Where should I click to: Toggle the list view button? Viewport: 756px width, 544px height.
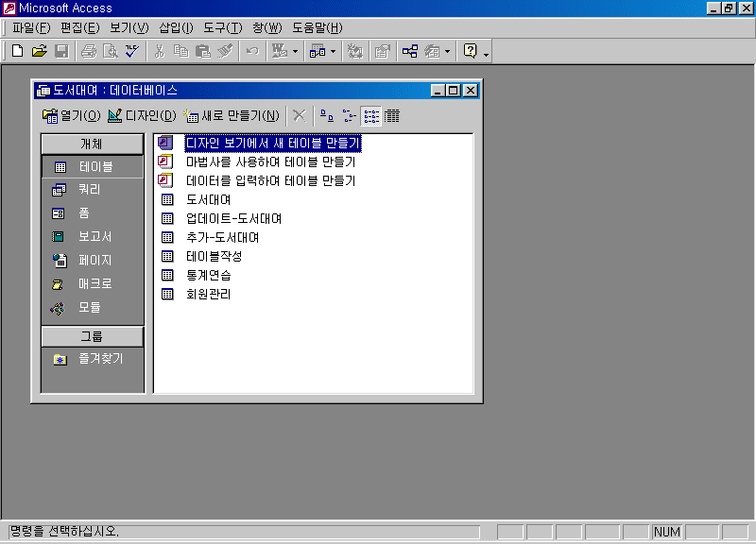370,116
